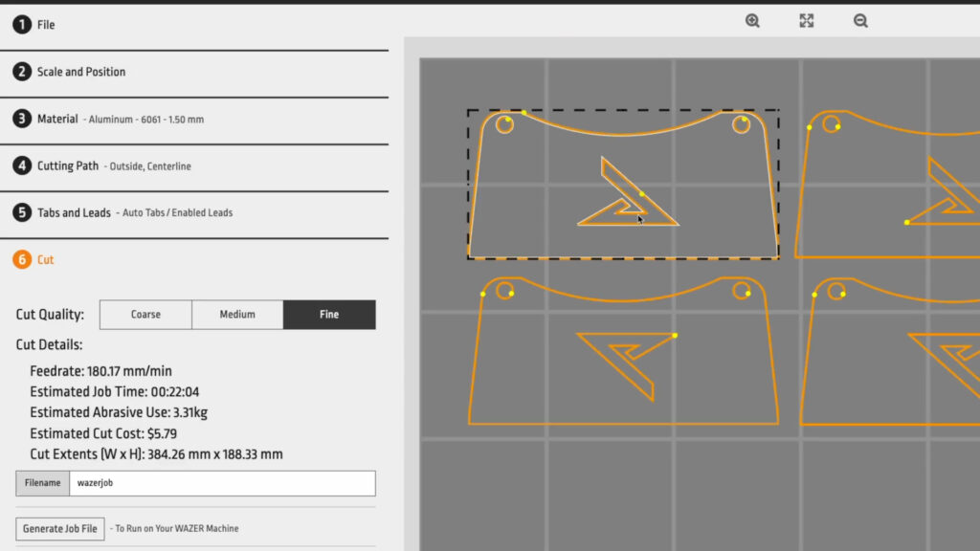Click the step 2 circle icon
The image size is (980, 551).
pyautogui.click(x=22, y=72)
